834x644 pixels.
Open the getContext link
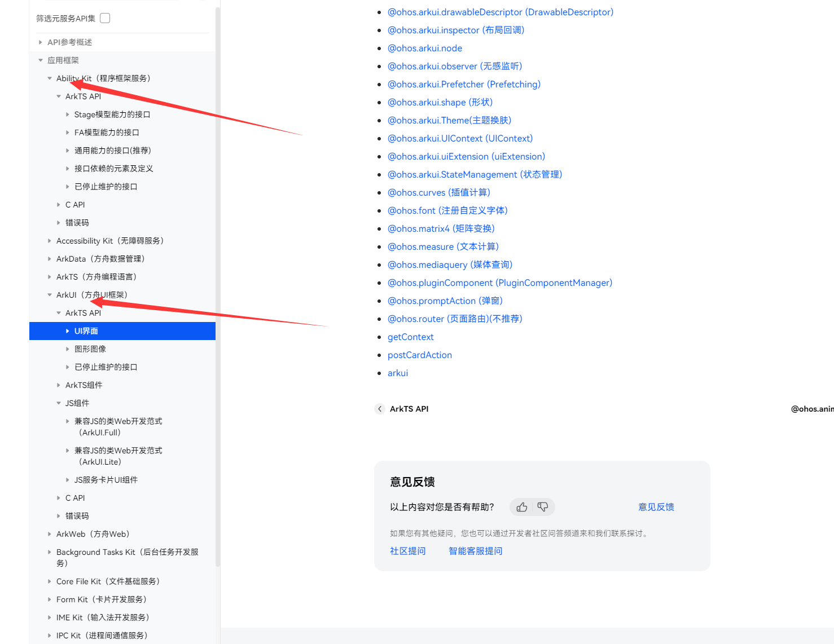410,337
